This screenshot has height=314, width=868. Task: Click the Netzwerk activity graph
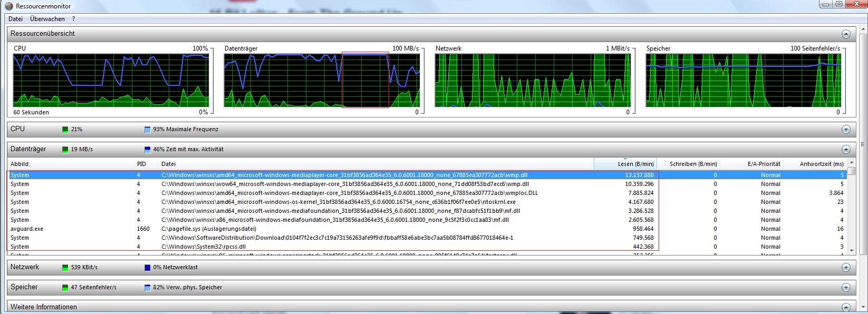[x=533, y=81]
